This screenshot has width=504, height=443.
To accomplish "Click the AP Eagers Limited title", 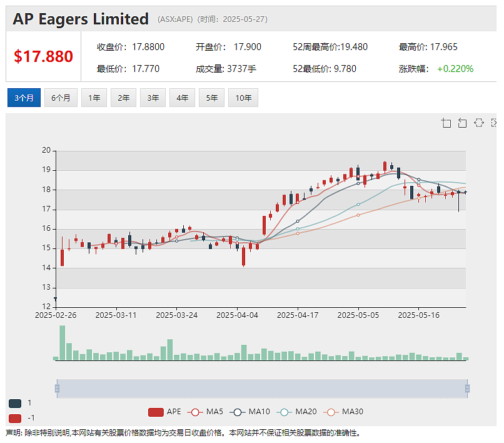I will 81,19.
